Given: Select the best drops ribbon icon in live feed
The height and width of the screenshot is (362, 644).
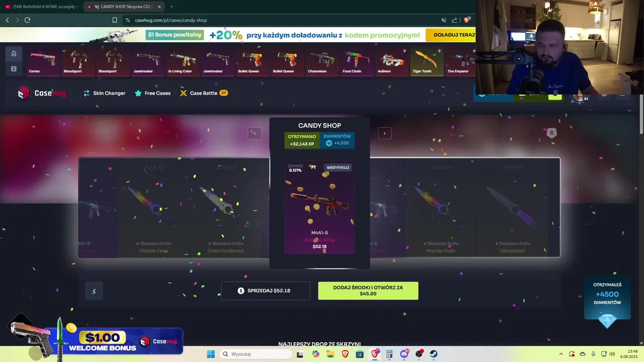Looking at the screenshot, I should tap(14, 54).
